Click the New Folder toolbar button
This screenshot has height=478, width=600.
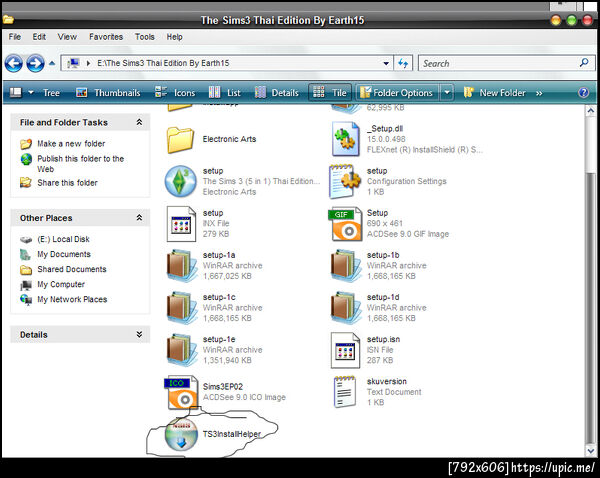pyautogui.click(x=494, y=93)
